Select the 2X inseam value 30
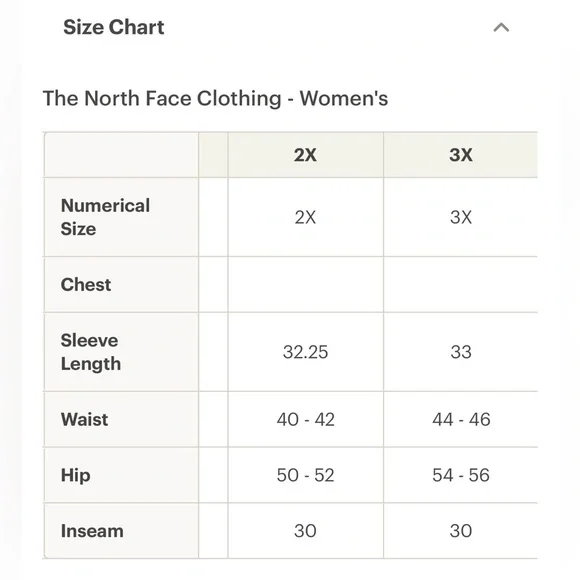This screenshot has width=580, height=580. 306,531
